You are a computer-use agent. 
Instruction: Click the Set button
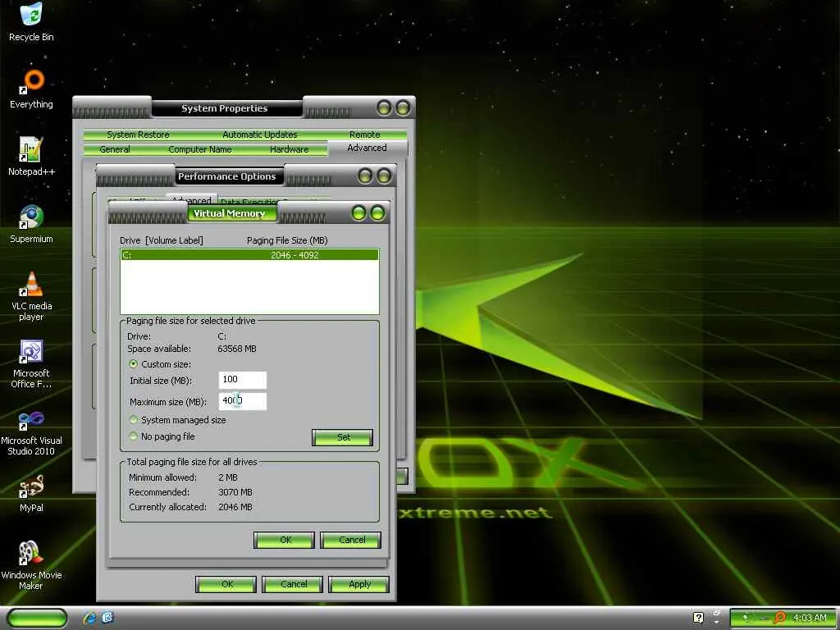342,437
